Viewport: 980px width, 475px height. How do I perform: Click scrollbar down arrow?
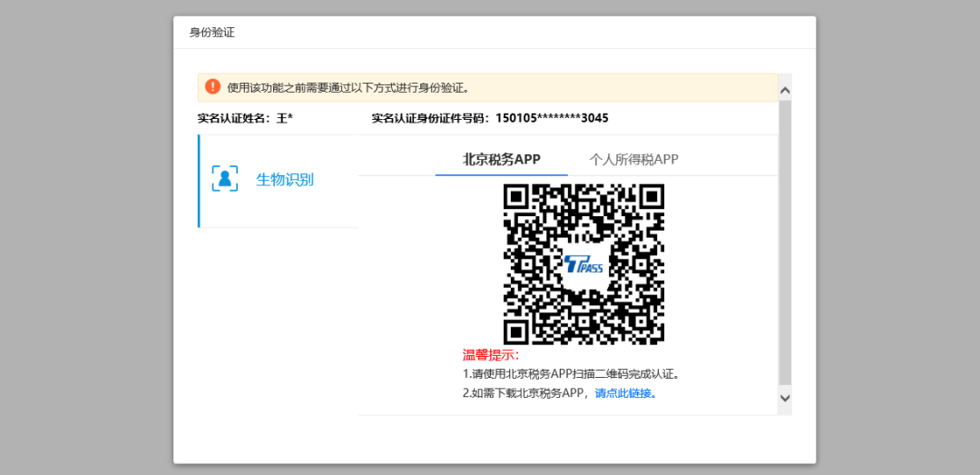point(786,398)
